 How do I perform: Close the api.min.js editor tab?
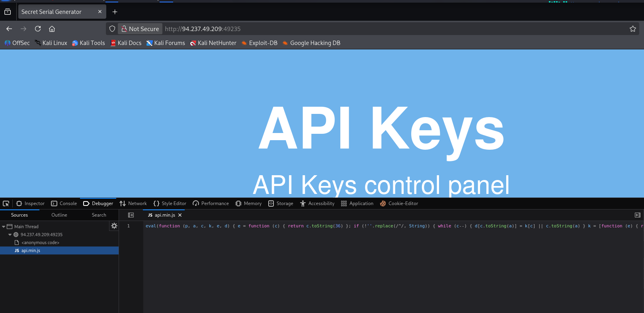coord(180,215)
